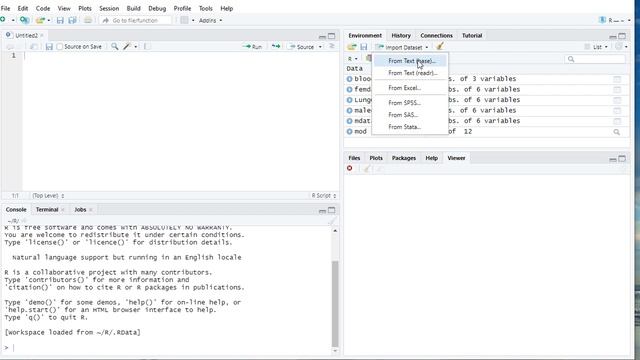The width and height of the screenshot is (640, 360).
Task: Switch to the Terminal tab
Action: pos(47,209)
